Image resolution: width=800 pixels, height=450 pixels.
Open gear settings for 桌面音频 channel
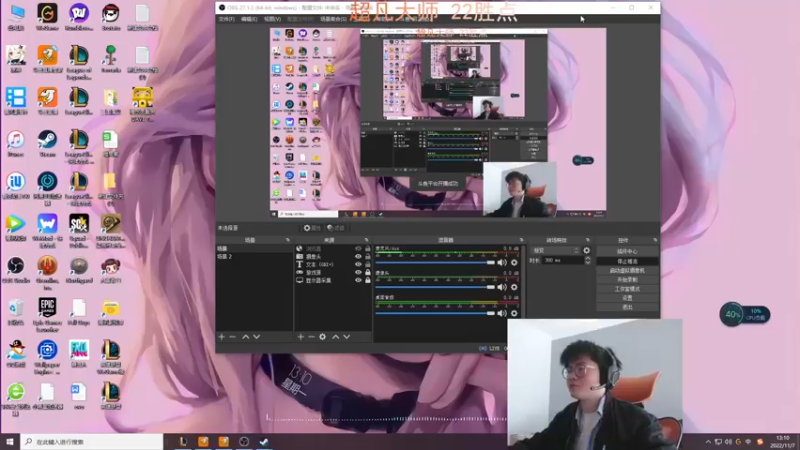click(514, 313)
